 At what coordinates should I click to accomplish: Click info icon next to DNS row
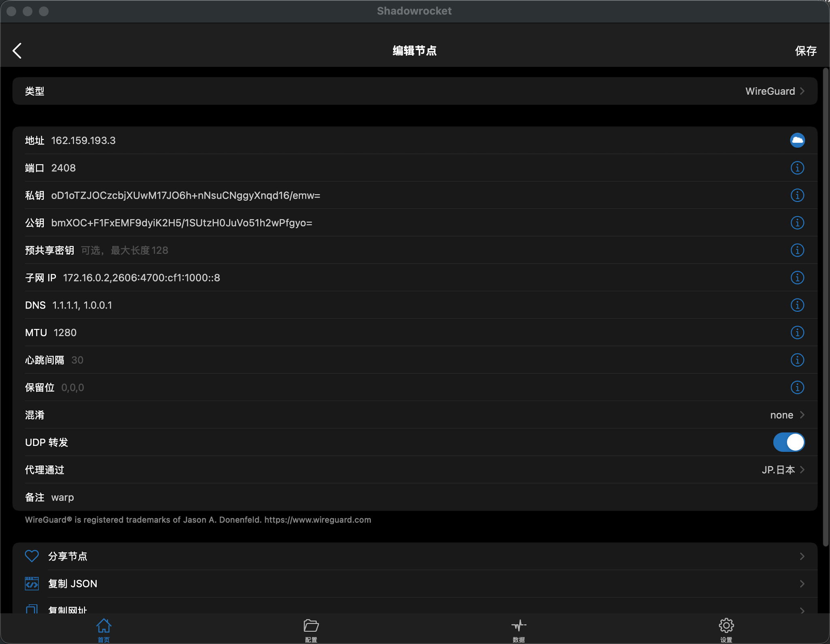coord(797,305)
